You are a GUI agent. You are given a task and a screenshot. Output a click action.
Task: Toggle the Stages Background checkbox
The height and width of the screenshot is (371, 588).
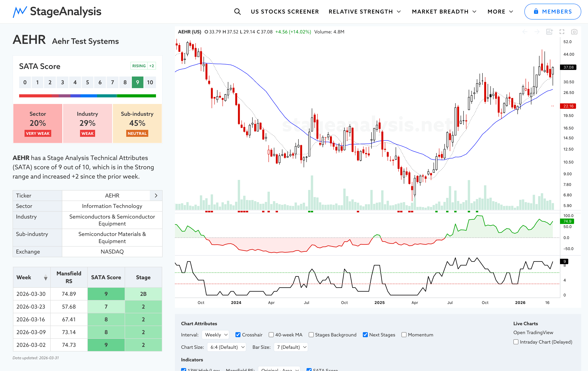pyautogui.click(x=311, y=335)
